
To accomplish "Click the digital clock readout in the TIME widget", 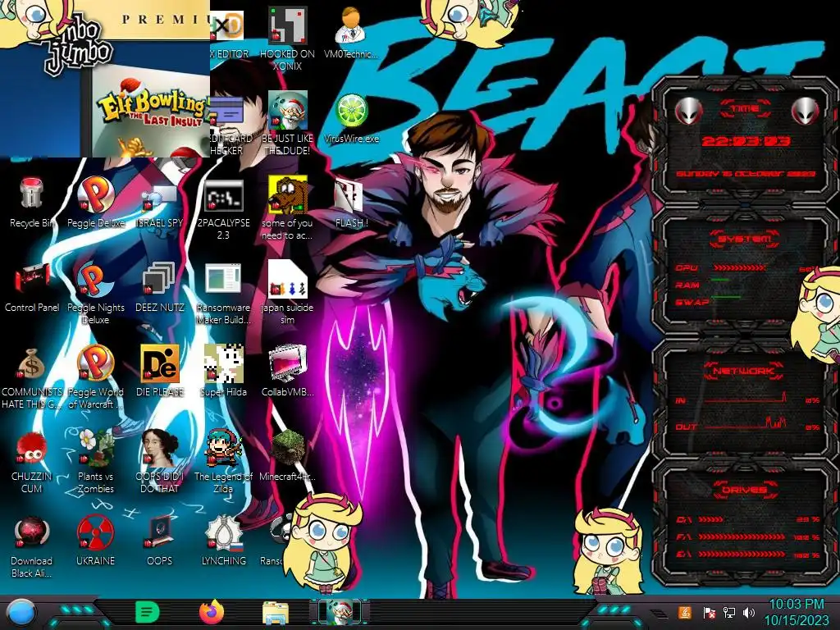I will coord(746,141).
